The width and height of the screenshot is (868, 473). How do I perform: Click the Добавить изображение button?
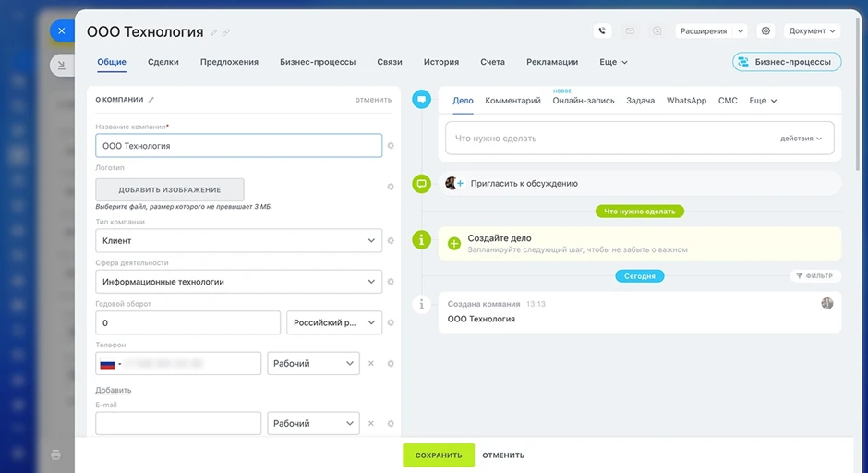[x=170, y=189]
